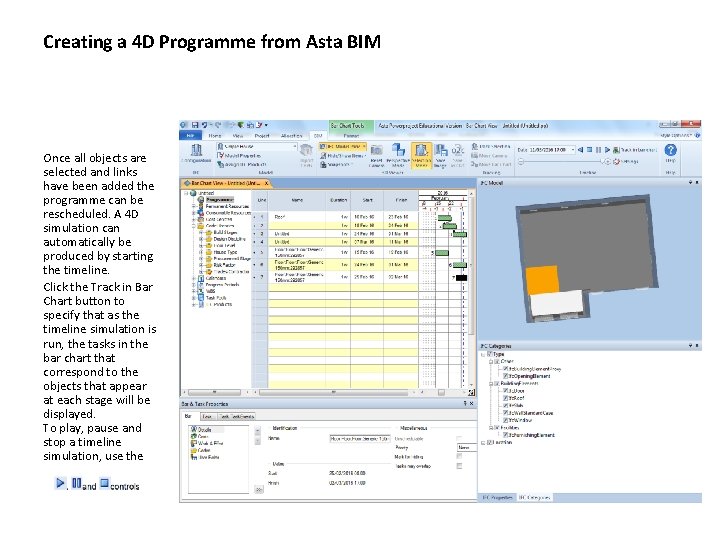Viewport: 720px width, 540px height.
Task: Open the File ribbon tab
Action: coord(190,135)
